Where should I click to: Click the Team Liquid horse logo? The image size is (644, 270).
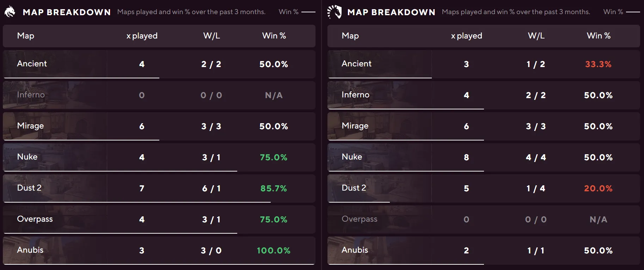334,12
